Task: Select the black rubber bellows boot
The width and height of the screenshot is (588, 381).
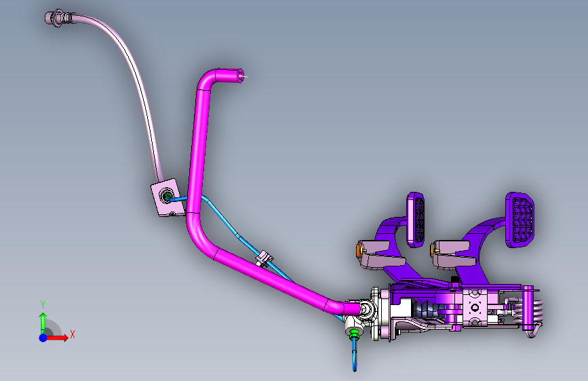Action: tap(426, 310)
